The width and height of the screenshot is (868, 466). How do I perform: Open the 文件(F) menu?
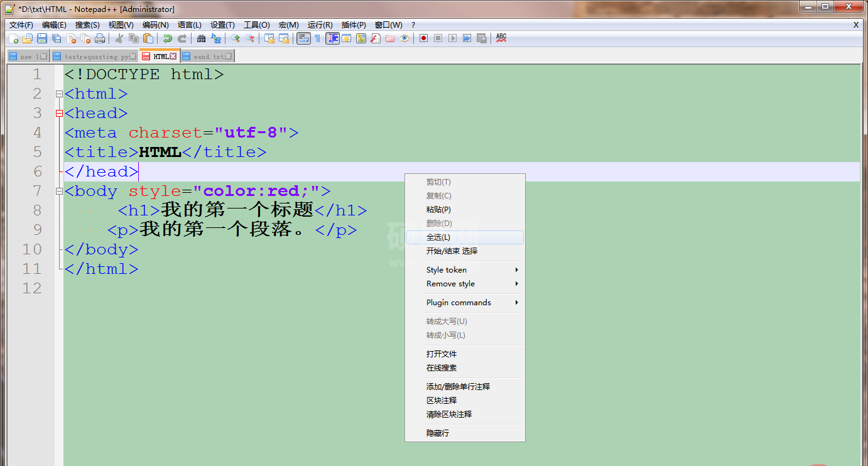[21, 25]
